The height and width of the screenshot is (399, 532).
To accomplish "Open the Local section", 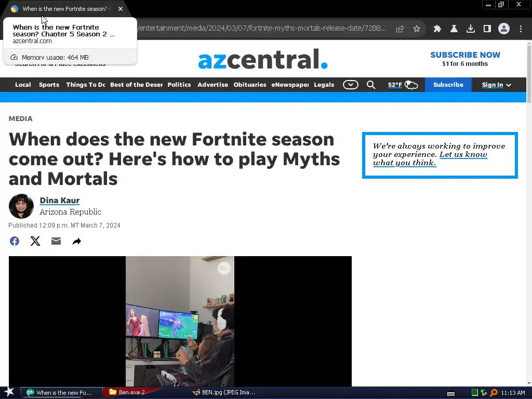I will (23, 85).
